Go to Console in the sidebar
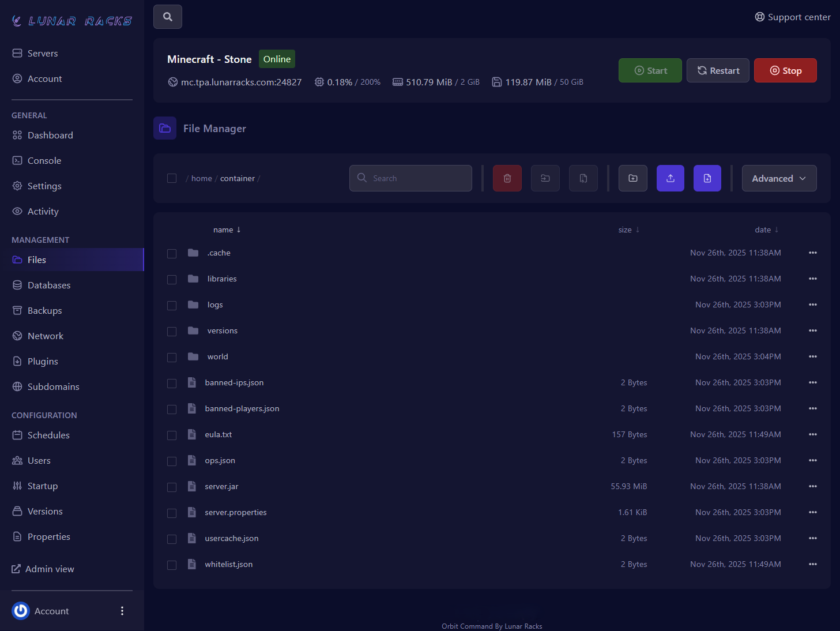The image size is (840, 631). (44, 160)
